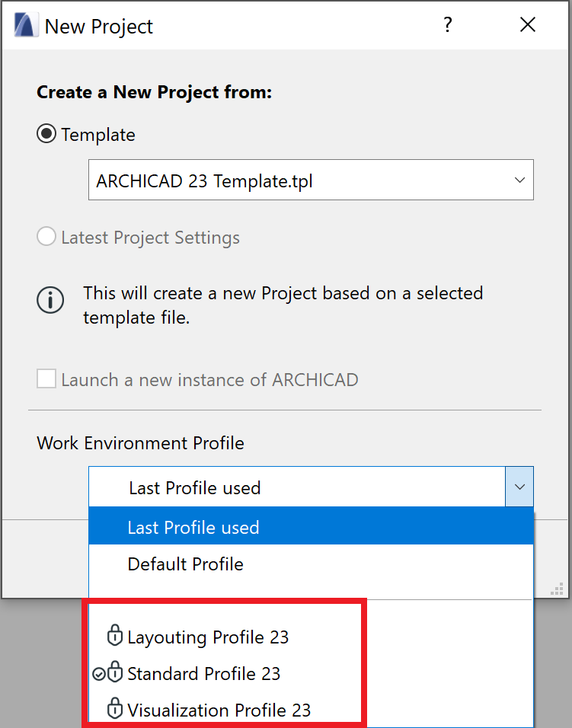Collapse the Work Environment Profile dropdown arrow
This screenshot has width=572, height=728.
tap(519, 487)
